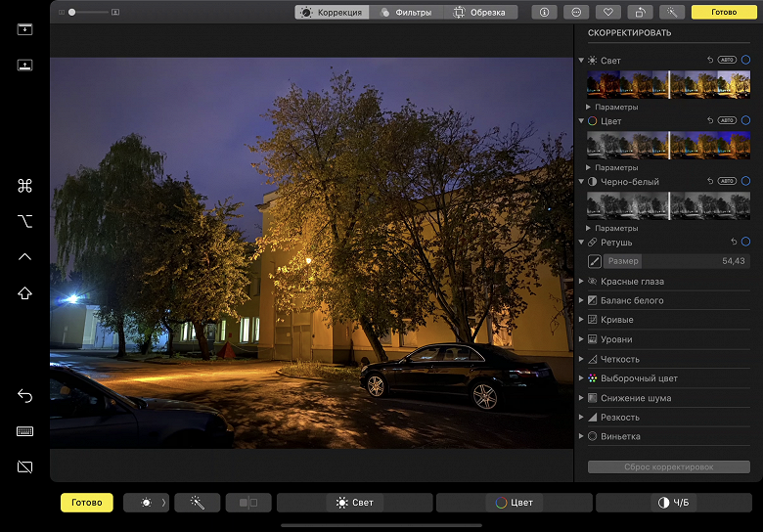Mark photo as favorite with heart

608,12
